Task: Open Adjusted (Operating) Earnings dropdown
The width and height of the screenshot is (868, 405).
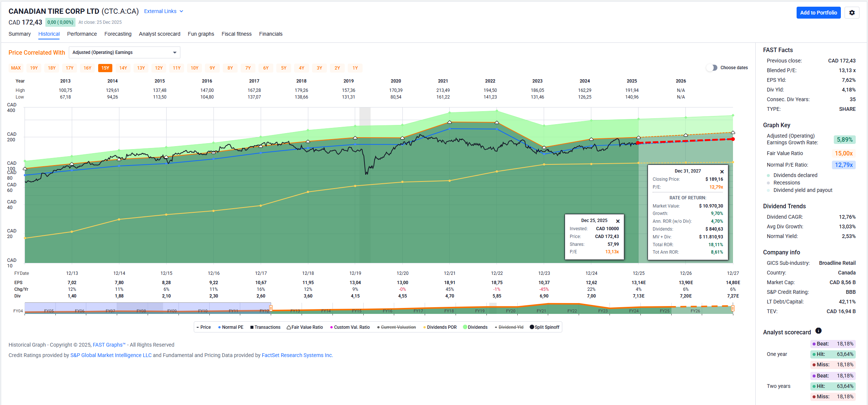Action: coord(124,52)
